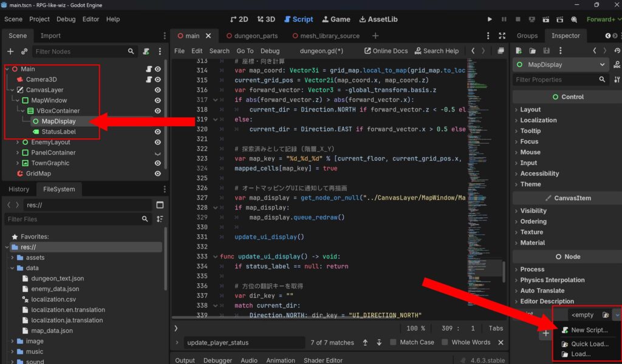
Task: Close the find bar
Action: click(501, 342)
